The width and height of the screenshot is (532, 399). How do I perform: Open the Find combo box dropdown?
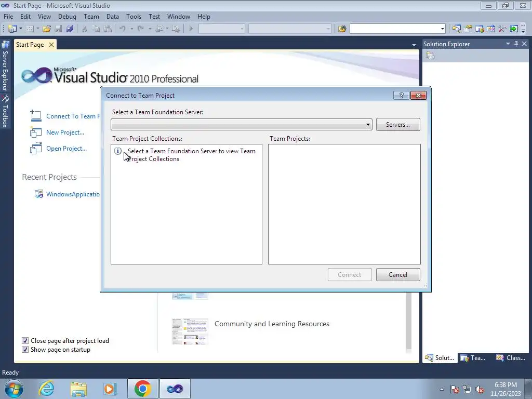443,29
